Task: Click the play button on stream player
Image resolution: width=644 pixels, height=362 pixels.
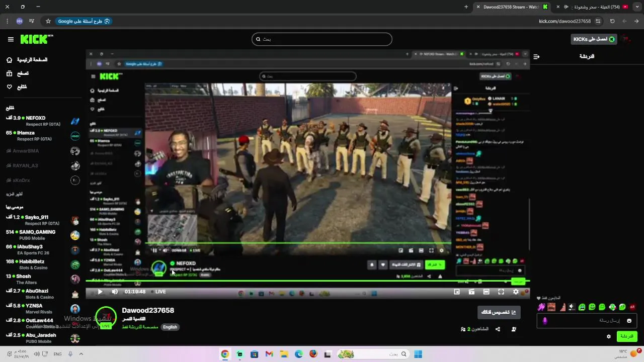Action: (x=100, y=292)
